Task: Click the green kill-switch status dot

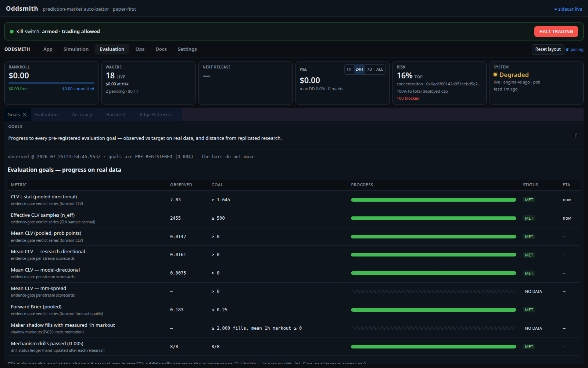Action: [12, 32]
